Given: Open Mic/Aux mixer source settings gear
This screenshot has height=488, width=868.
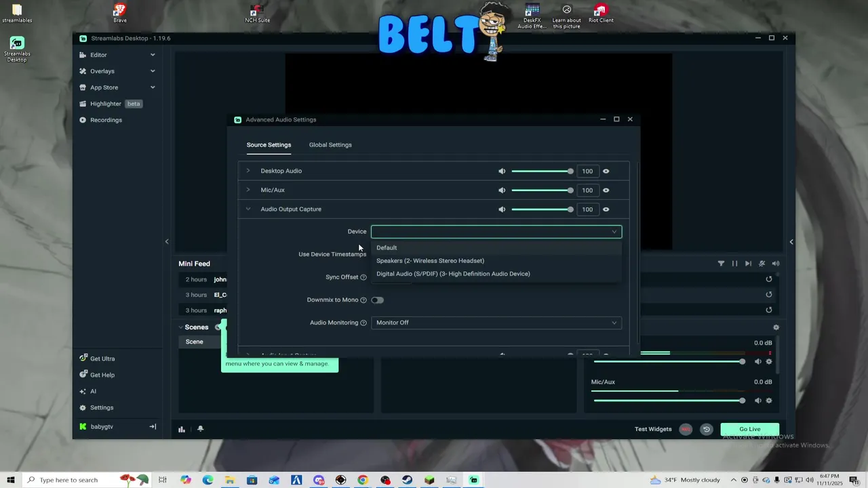Looking at the screenshot, I should coord(769,401).
